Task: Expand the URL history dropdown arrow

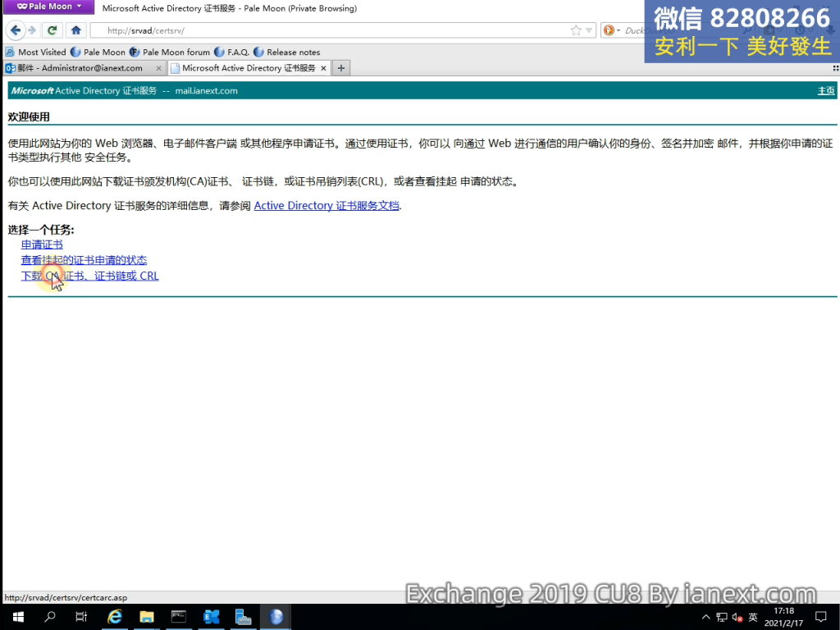Action: [589, 30]
